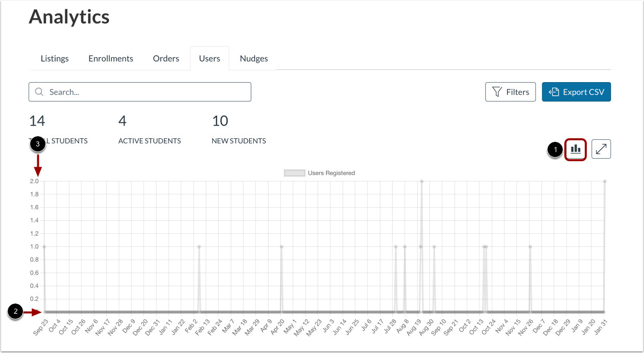Click the New Students count of 10
644x353 pixels.
point(220,121)
